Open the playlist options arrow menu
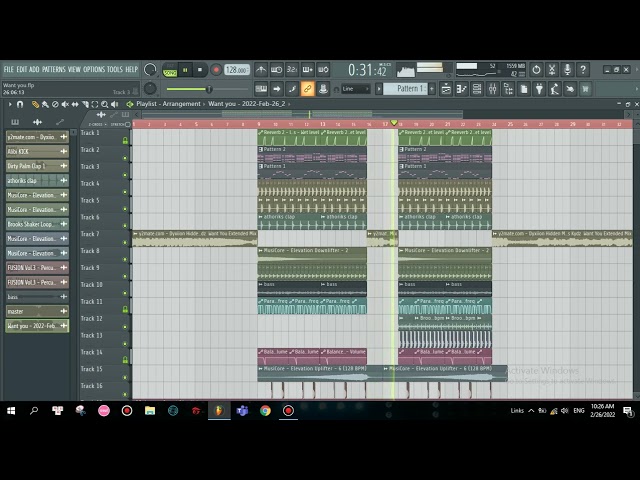 click(10, 104)
